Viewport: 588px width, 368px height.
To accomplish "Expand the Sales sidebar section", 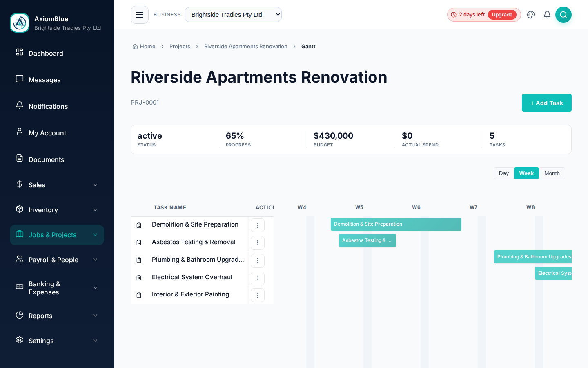I will 57,185.
